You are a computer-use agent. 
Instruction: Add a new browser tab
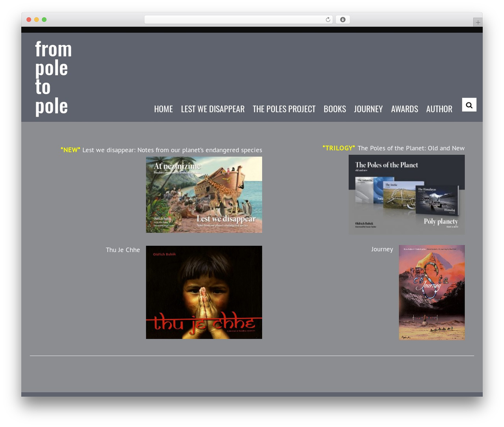(x=478, y=22)
